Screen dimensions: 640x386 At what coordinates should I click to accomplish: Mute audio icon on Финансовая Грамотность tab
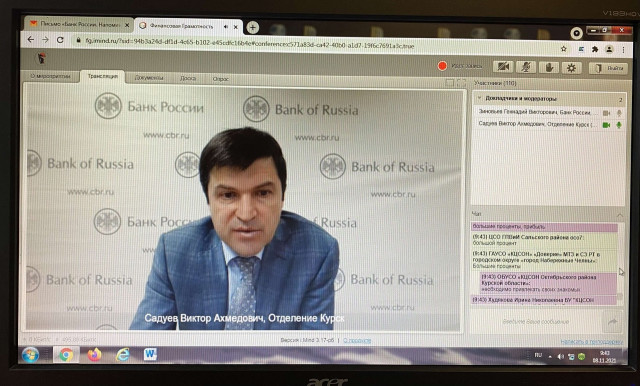tap(226, 27)
